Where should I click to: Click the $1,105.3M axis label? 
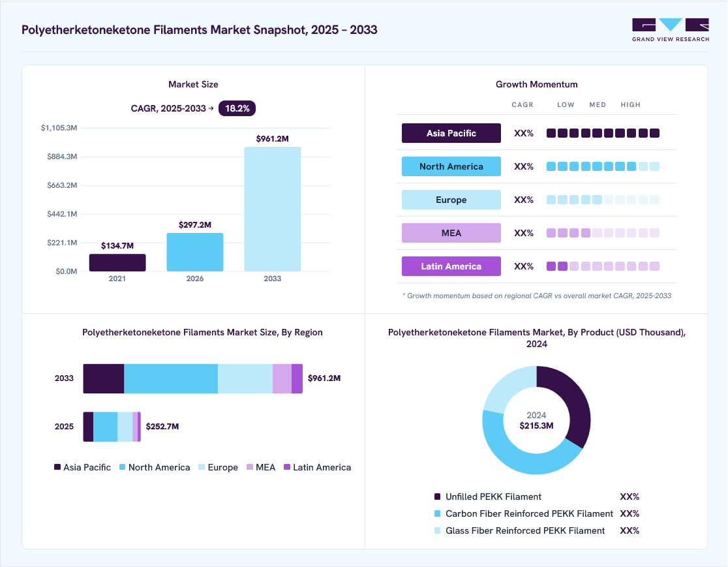59,128
